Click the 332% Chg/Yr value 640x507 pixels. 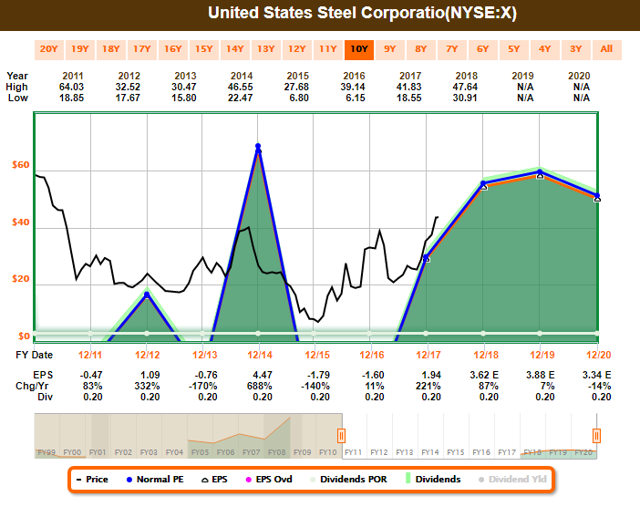click(147, 386)
